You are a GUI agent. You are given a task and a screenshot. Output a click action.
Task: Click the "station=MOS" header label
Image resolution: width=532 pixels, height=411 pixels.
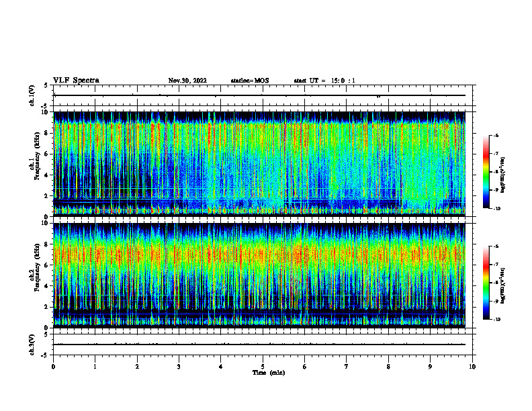tap(250, 81)
